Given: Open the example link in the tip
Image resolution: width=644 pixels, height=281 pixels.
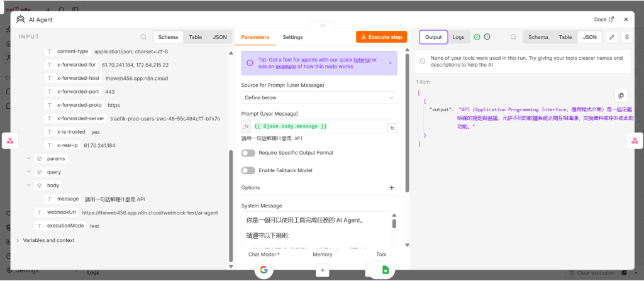Looking at the screenshot, I should coord(286,66).
